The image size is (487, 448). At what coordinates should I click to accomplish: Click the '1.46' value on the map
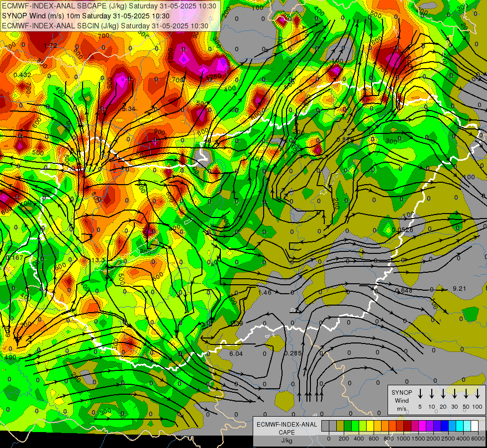[265, 292]
